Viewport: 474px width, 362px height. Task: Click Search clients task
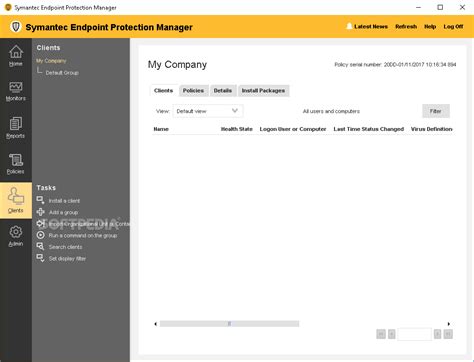click(x=65, y=247)
